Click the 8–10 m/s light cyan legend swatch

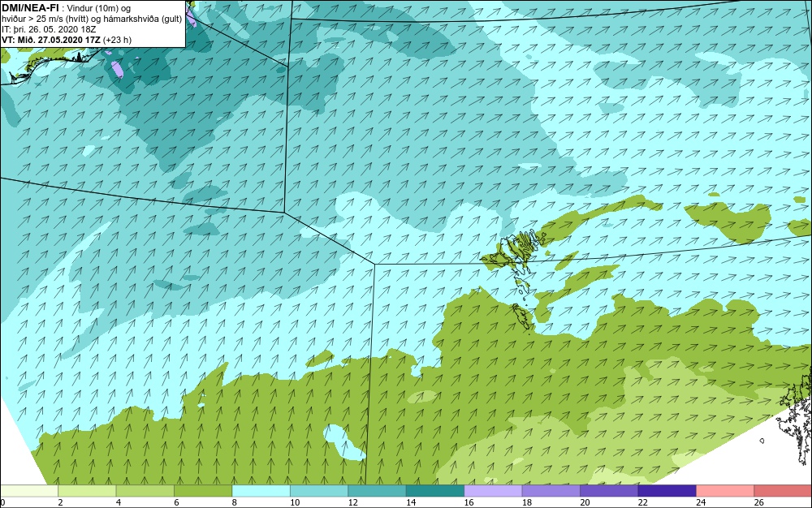click(261, 491)
